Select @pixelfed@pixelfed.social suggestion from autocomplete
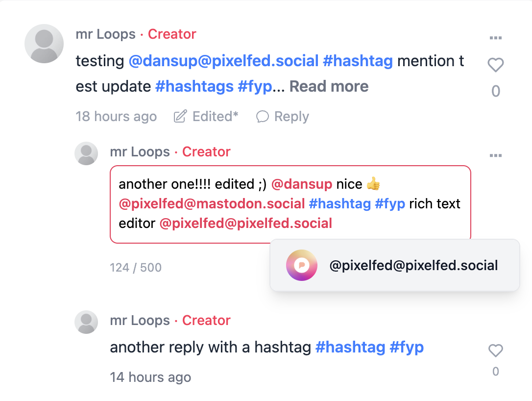Viewport: 532px width, 401px height. pyautogui.click(x=413, y=266)
